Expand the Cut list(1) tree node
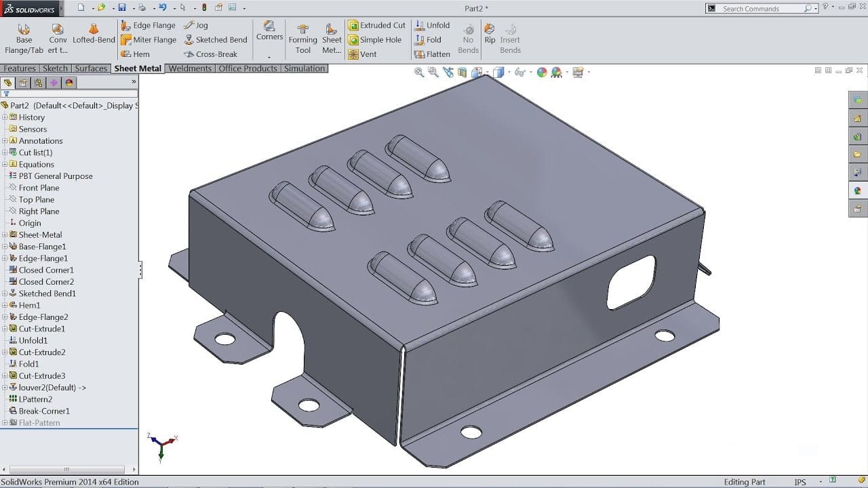Screen dimensions: 868x488 (5, 152)
